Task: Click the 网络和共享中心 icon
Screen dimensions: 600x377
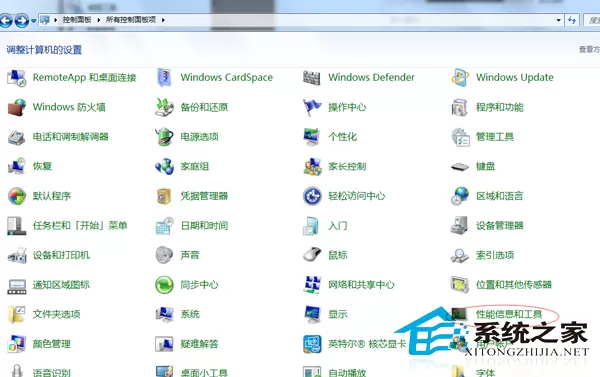Action: click(312, 285)
